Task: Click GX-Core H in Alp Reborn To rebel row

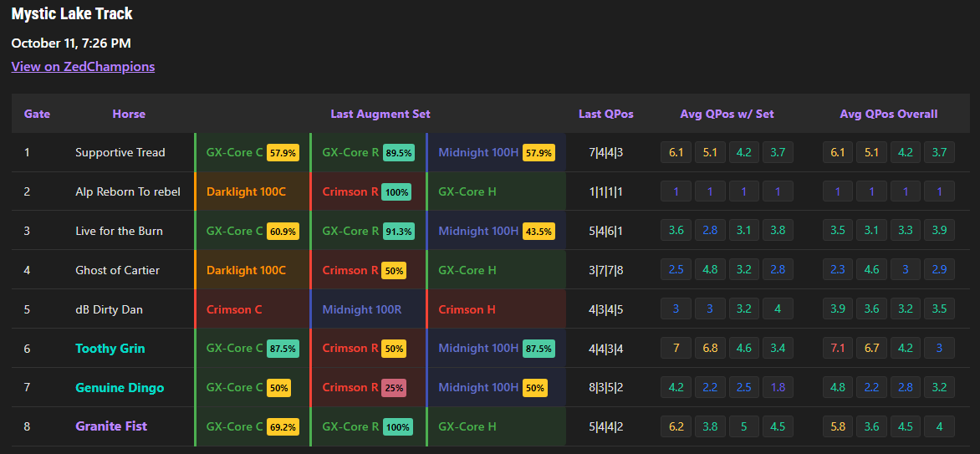Action: [467, 192]
